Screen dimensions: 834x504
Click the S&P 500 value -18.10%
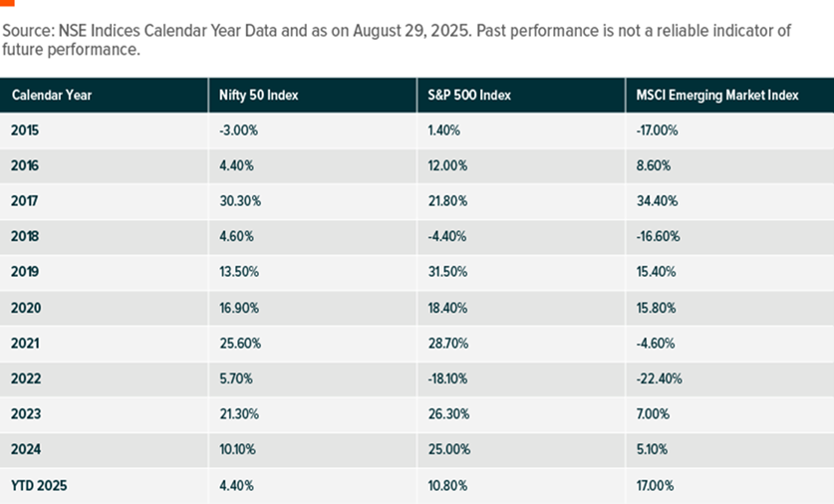[x=446, y=378]
